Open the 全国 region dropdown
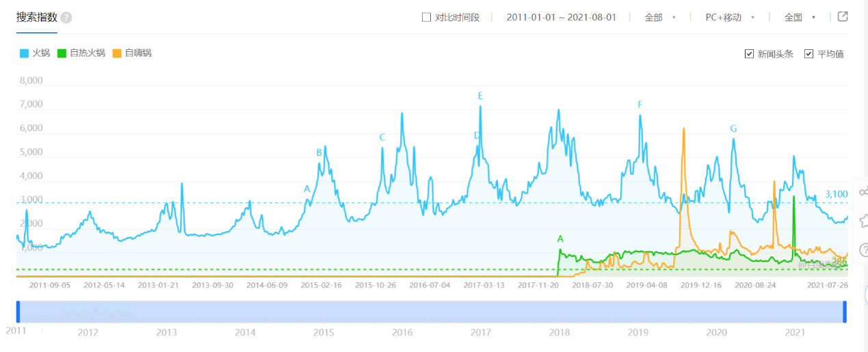 [x=800, y=17]
